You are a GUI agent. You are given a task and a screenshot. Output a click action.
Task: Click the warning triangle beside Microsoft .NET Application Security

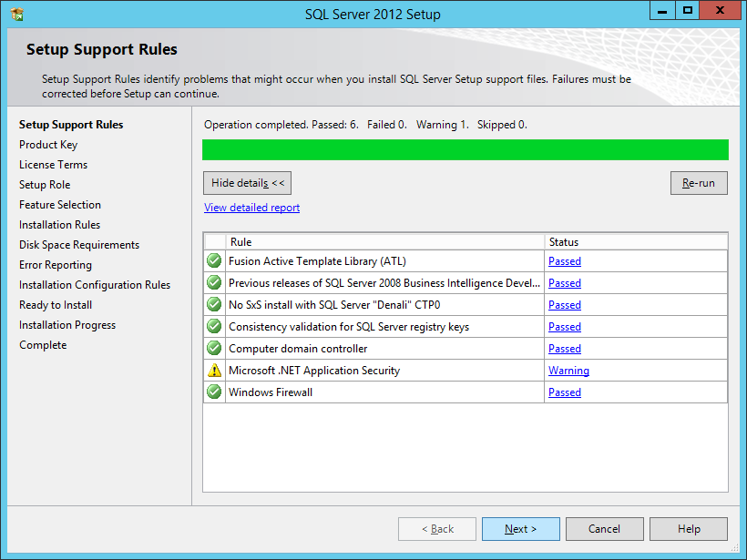[213, 370]
